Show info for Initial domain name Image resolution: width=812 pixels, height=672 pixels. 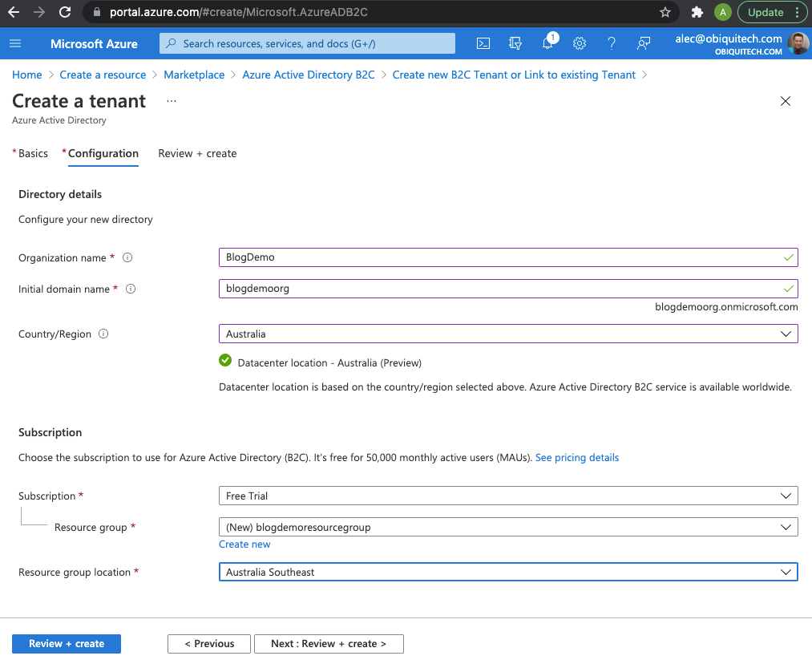coord(131,289)
